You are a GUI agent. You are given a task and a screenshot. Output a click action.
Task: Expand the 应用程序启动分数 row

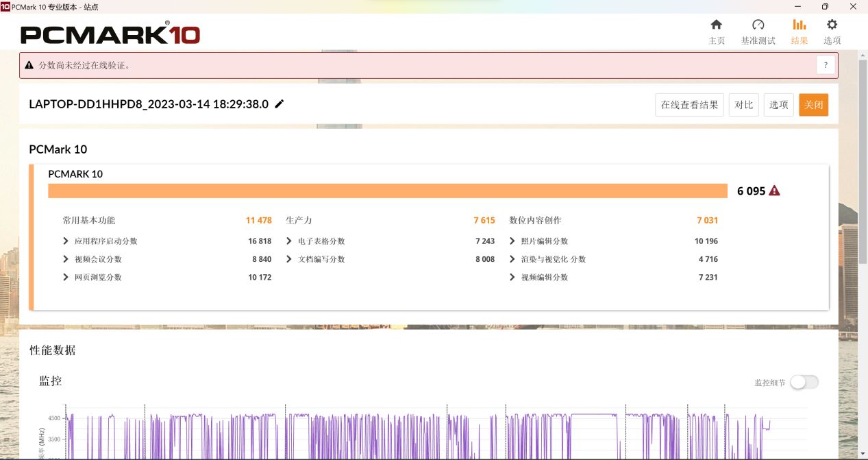pos(66,241)
